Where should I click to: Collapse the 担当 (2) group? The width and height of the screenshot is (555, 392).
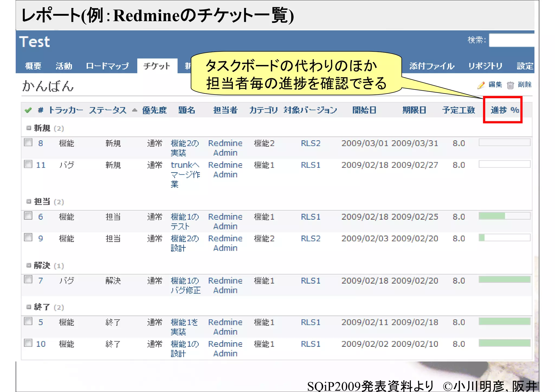(29, 201)
